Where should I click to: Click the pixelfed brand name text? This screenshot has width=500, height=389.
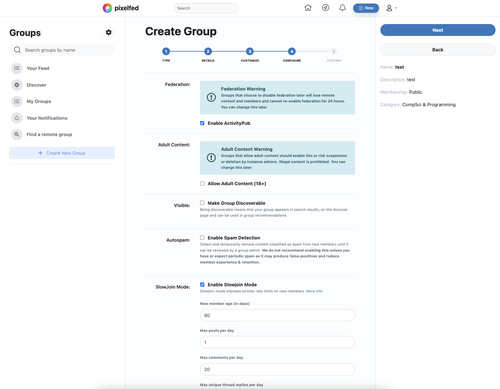point(127,8)
